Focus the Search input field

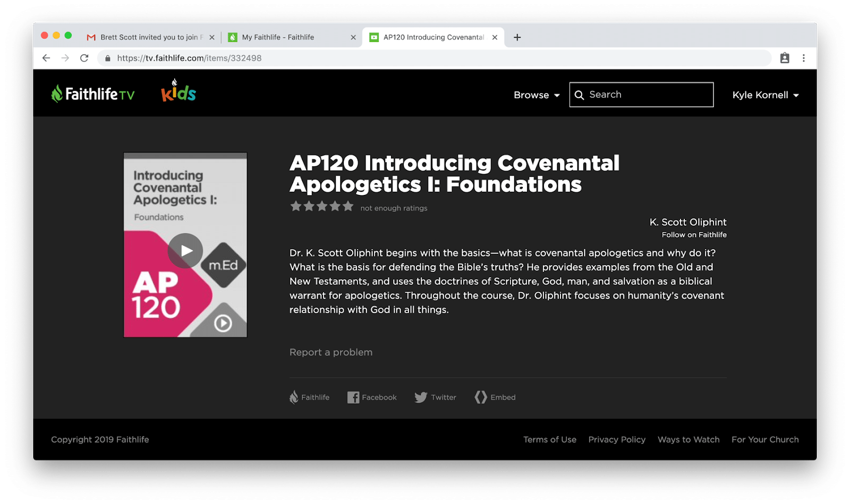[641, 95]
